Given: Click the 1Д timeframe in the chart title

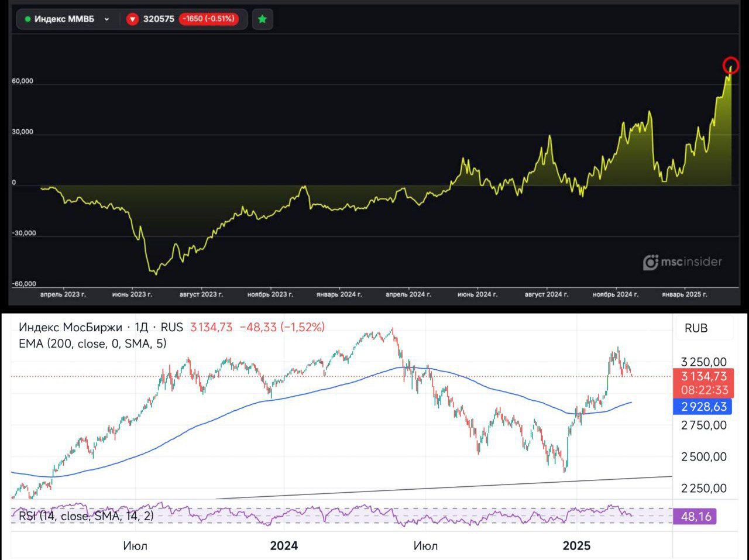Looking at the screenshot, I should point(142,328).
